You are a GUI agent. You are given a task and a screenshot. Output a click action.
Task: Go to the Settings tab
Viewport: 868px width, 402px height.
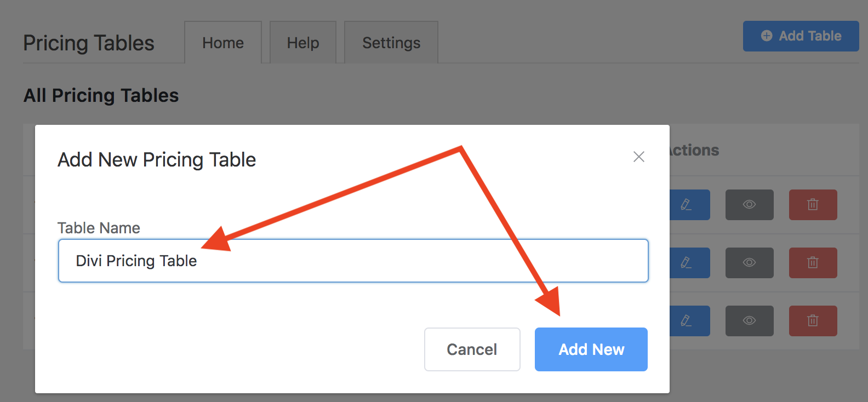(391, 43)
